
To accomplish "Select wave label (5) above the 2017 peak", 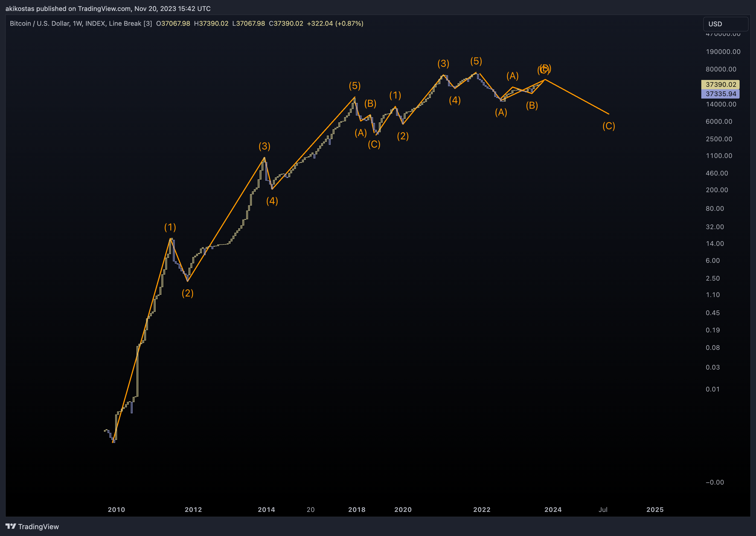I will click(355, 86).
